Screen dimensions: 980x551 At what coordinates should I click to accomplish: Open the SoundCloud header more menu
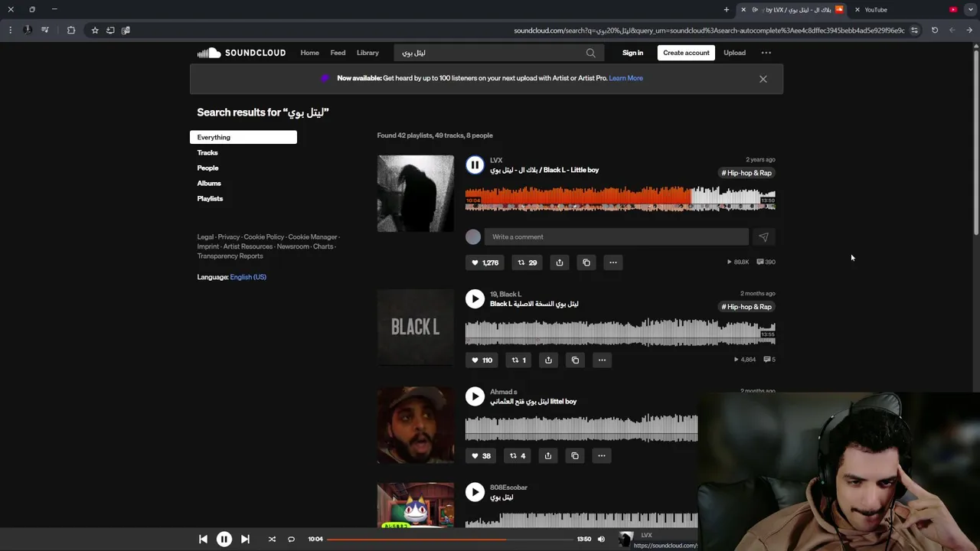pos(766,53)
